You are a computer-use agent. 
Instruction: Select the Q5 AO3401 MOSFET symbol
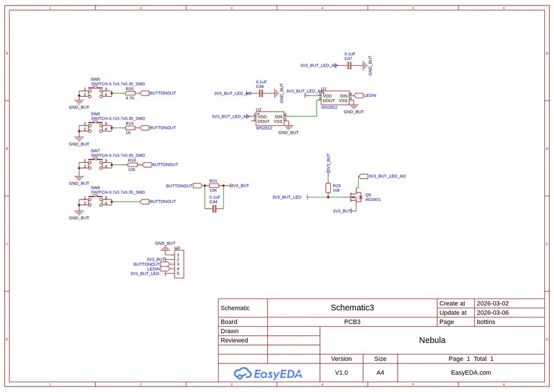coord(357,197)
